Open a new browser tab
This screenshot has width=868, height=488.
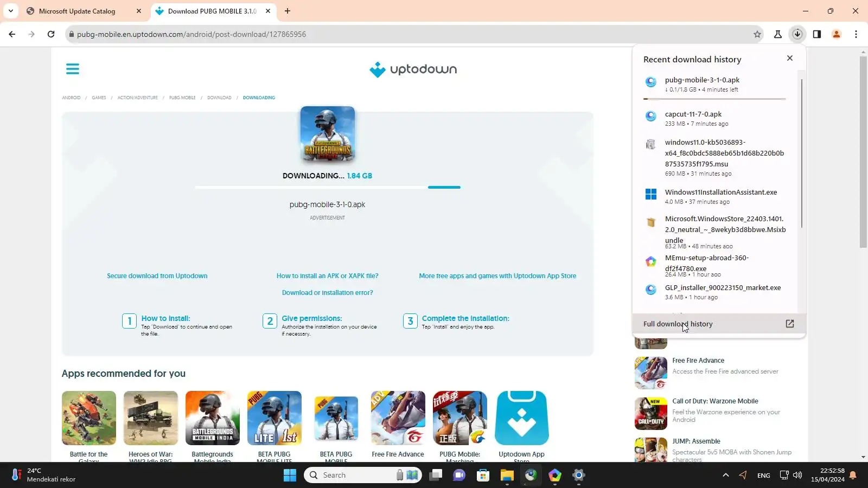tap(288, 11)
